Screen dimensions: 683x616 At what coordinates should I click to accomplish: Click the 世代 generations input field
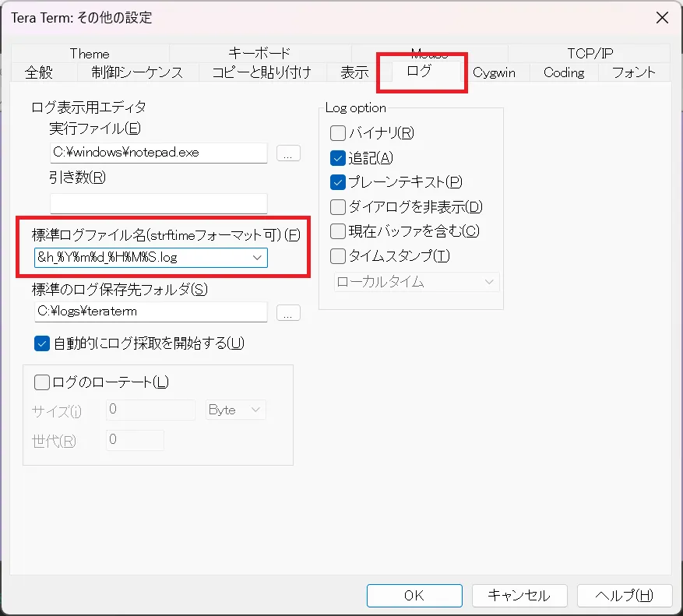[135, 440]
